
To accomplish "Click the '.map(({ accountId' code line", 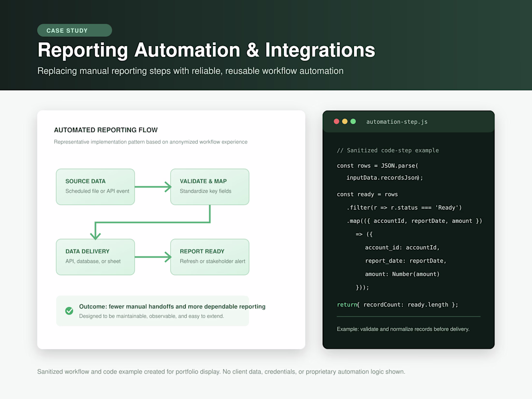I will (x=414, y=221).
